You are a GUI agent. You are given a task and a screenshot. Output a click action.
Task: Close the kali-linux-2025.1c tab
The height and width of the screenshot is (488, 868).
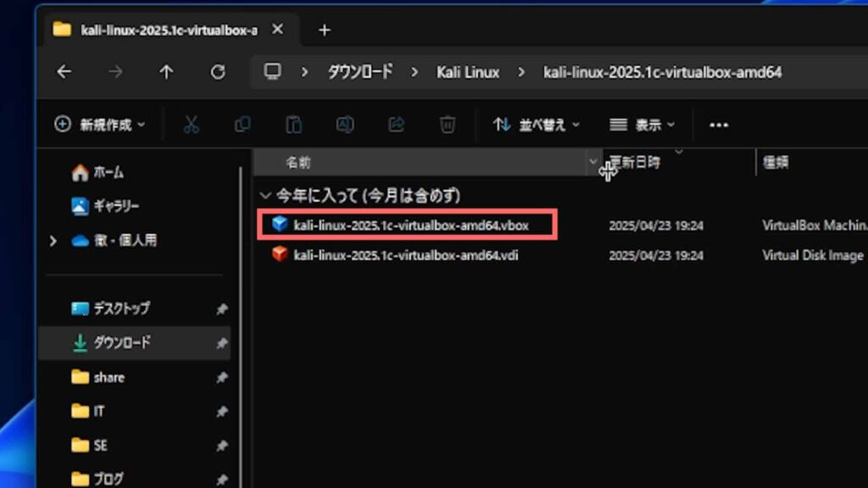coord(278,30)
